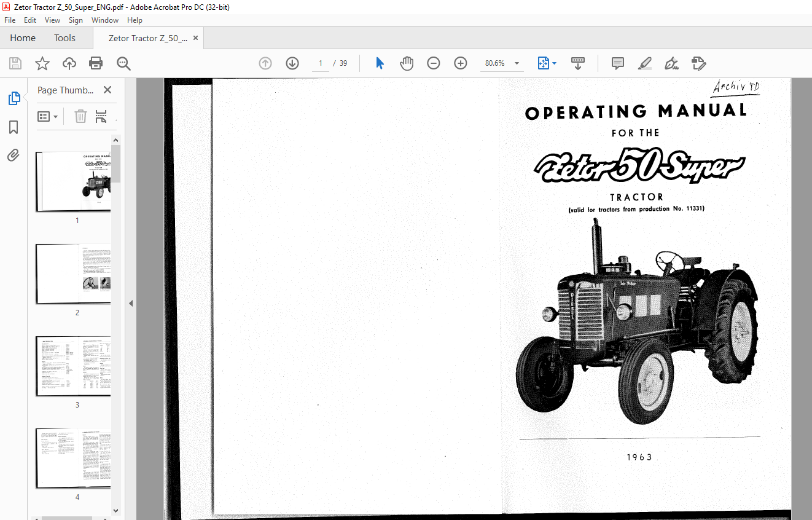Click the cloud upload icon
The height and width of the screenshot is (520, 812).
[69, 63]
